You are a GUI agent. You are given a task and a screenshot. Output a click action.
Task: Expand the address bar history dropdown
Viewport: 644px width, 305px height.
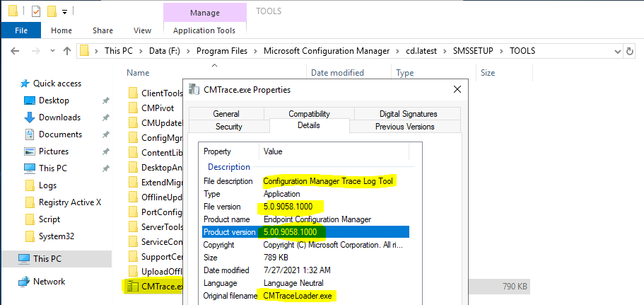pos(617,52)
